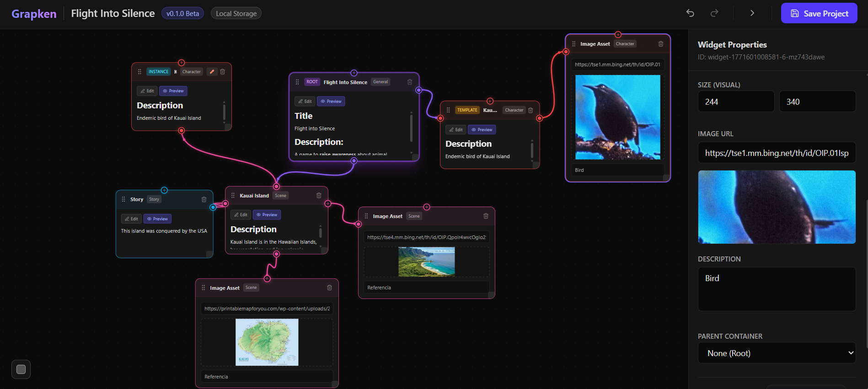Delete the TEMPLATE Character node

(x=530, y=110)
